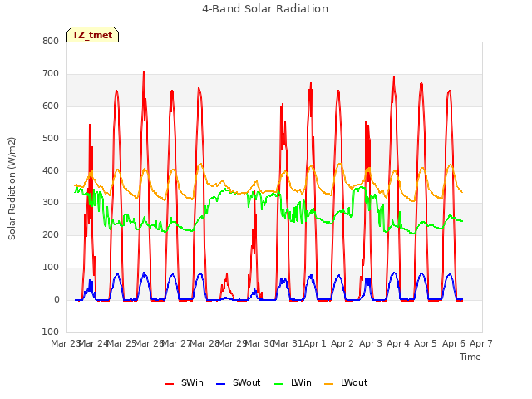This screenshot has height=399, width=532.
Task: Click the tallest SWin peak near 710
Action: pos(144,71)
